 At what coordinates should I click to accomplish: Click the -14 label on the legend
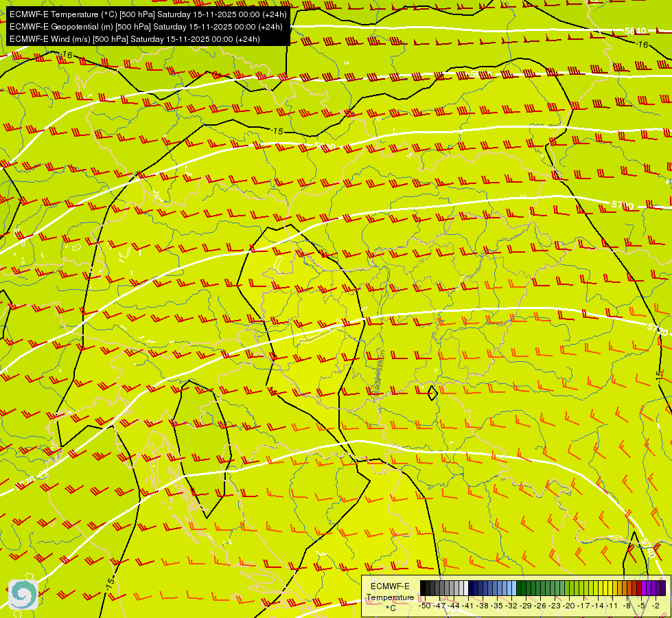coord(598,606)
